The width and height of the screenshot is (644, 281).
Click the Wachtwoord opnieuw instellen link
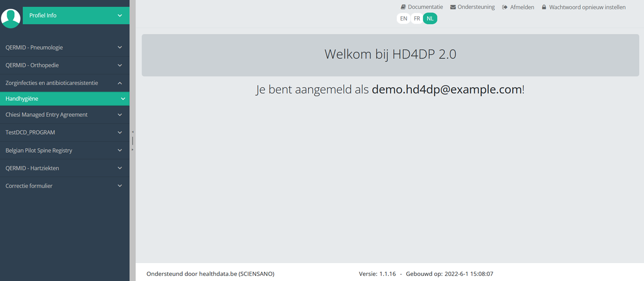pos(587,7)
